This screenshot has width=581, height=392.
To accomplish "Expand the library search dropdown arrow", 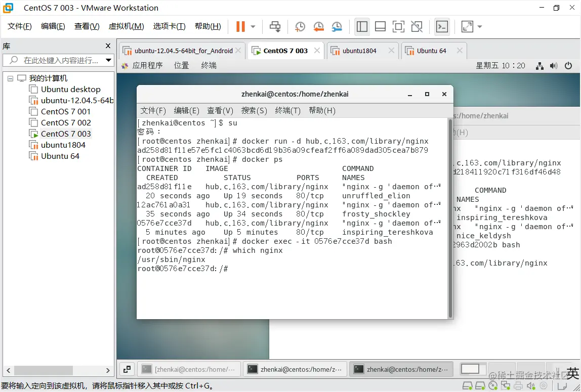I will 109,60.
